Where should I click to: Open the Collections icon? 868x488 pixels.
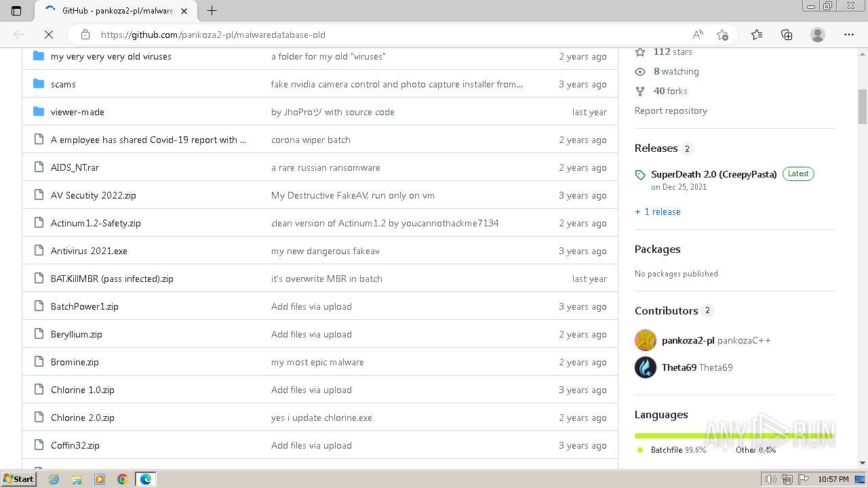[787, 35]
